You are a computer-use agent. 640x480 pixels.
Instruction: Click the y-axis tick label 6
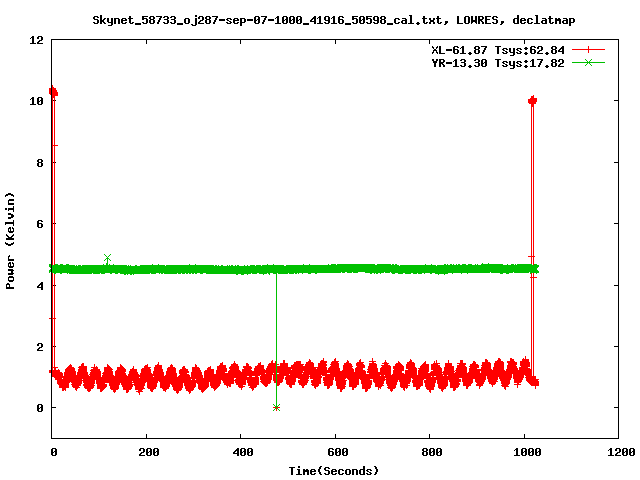click(x=40, y=224)
